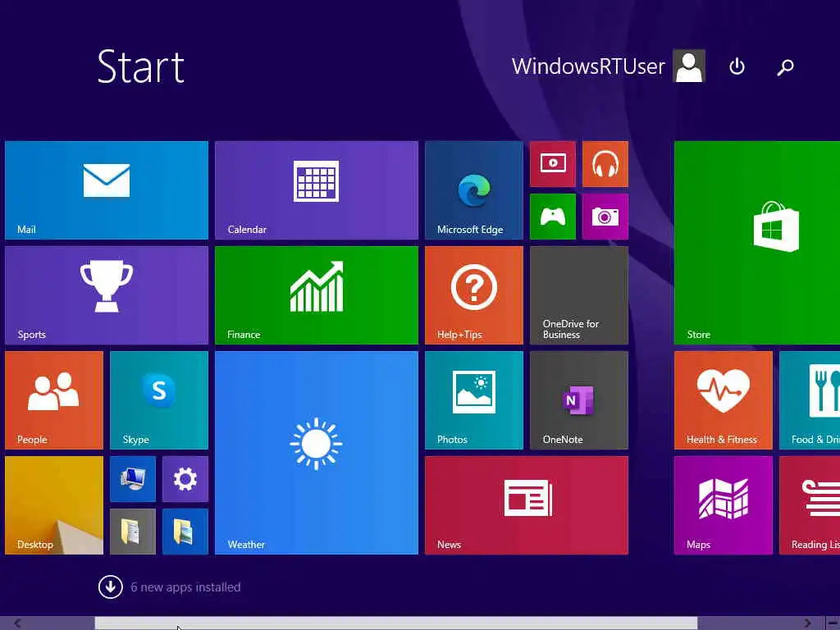Open the News tile
Viewport: 840px width, 630px height.
[x=527, y=505]
